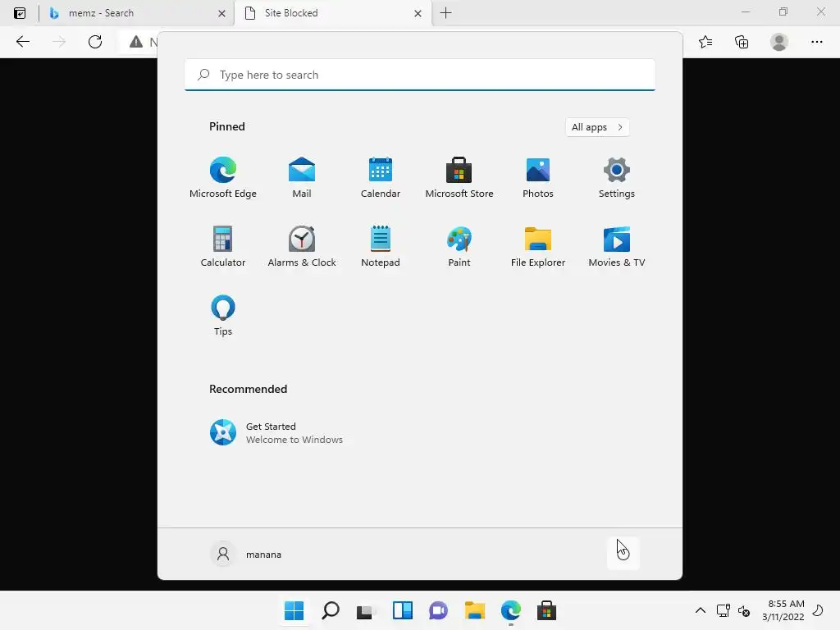Screen dimensions: 840x630
Task: Click the Windows Start button on taskbar
Action: pyautogui.click(x=294, y=610)
